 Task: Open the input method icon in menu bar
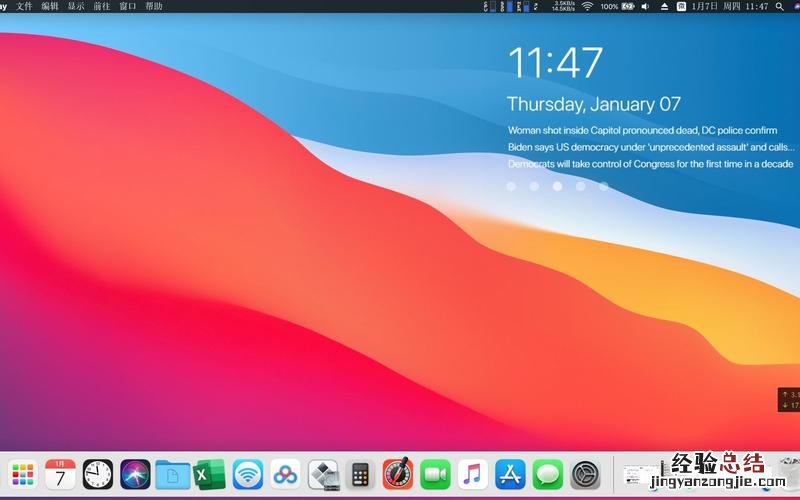point(681,7)
